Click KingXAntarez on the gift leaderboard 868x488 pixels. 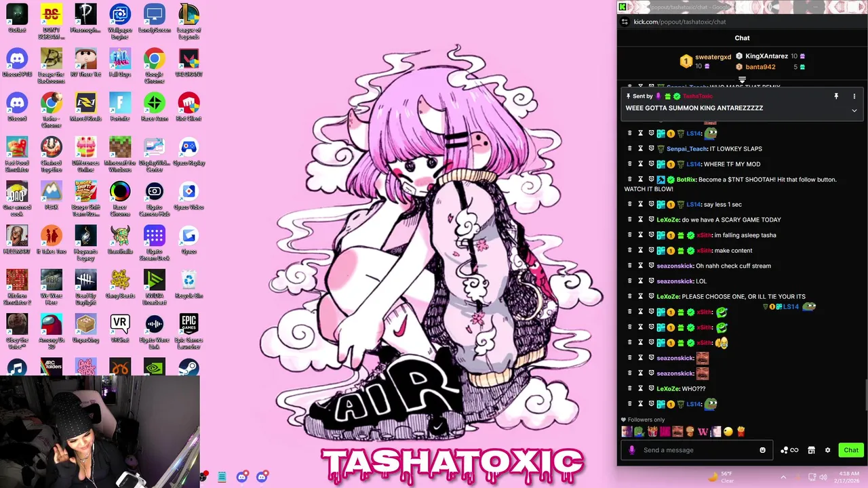click(766, 56)
